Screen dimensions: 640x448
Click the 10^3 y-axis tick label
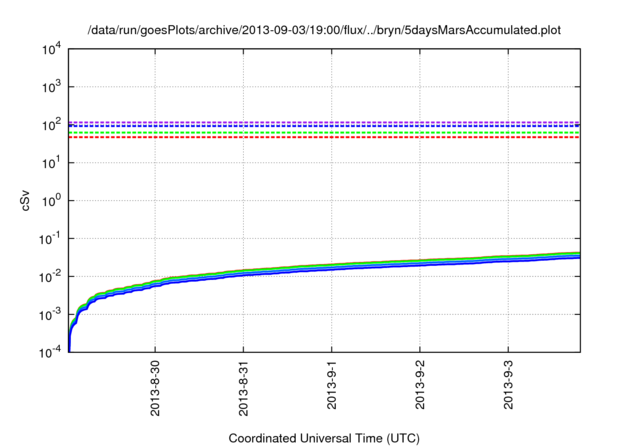[52, 87]
